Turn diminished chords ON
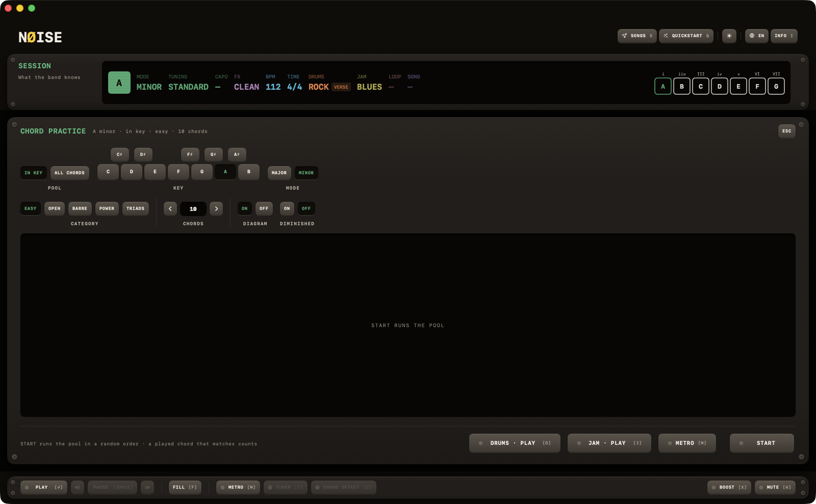The image size is (816, 504). pos(287,208)
